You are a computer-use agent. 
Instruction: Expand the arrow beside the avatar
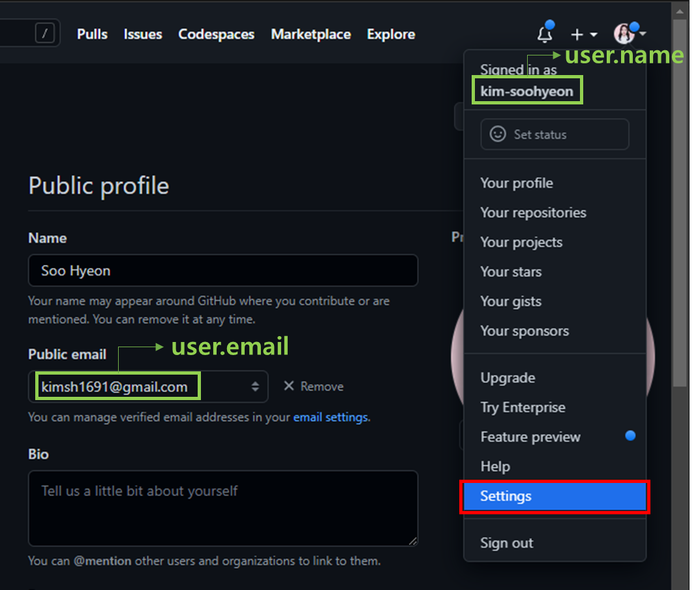[643, 33]
